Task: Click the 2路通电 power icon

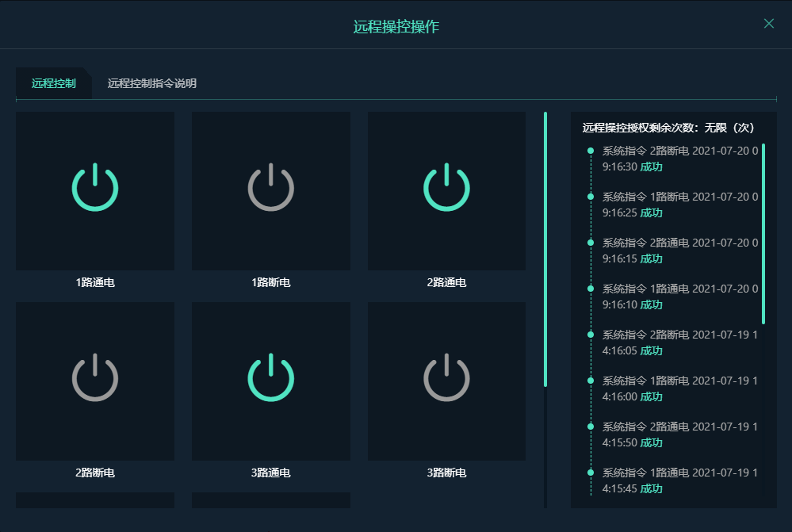Action: (x=446, y=189)
